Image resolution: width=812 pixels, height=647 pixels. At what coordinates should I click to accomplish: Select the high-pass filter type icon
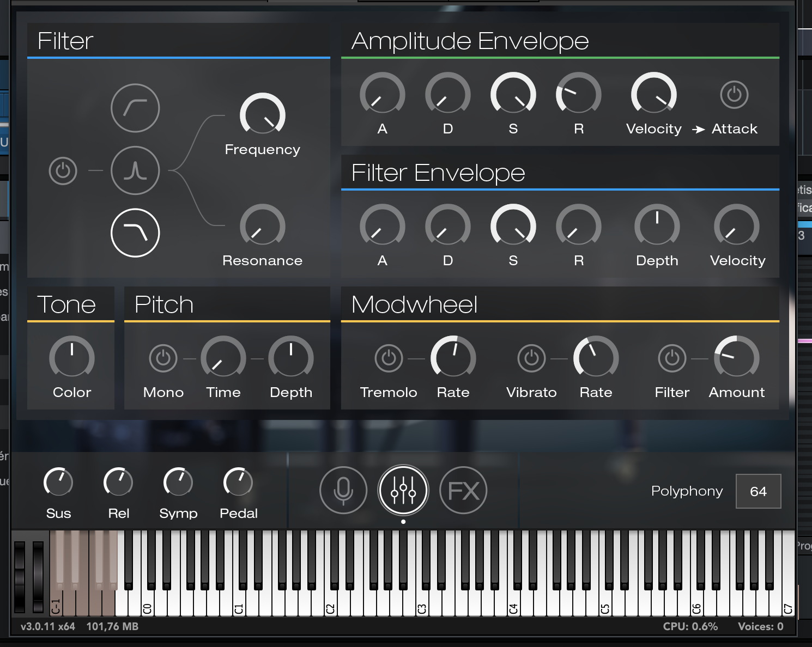[135, 108]
